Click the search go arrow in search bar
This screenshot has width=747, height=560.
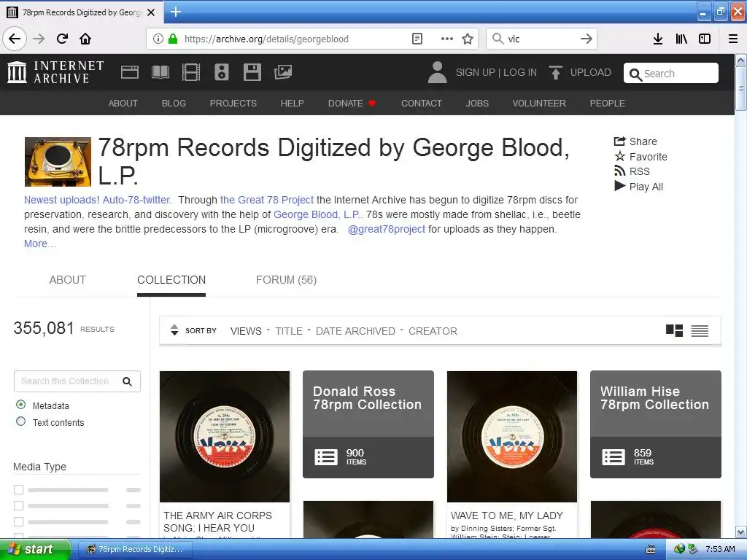tap(587, 39)
